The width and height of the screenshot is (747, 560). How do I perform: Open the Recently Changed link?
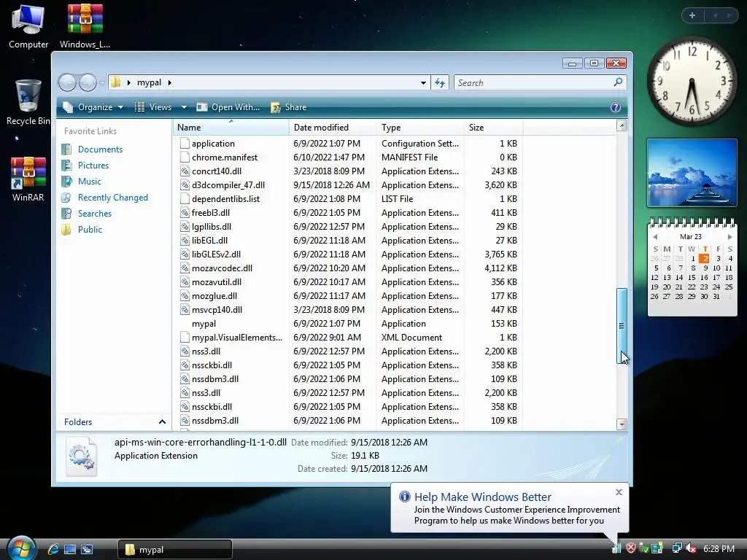[x=113, y=197]
